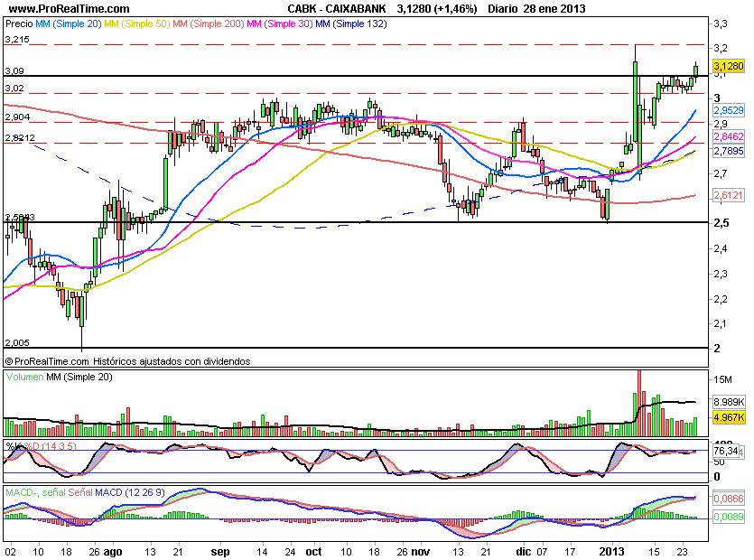The image size is (754, 560).
Task: Click the pink 2,8462 value tag
Action: (729, 136)
